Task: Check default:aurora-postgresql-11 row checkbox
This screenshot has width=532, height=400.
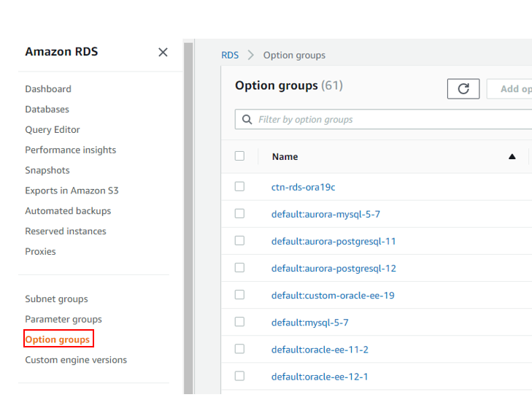Action: pos(239,241)
